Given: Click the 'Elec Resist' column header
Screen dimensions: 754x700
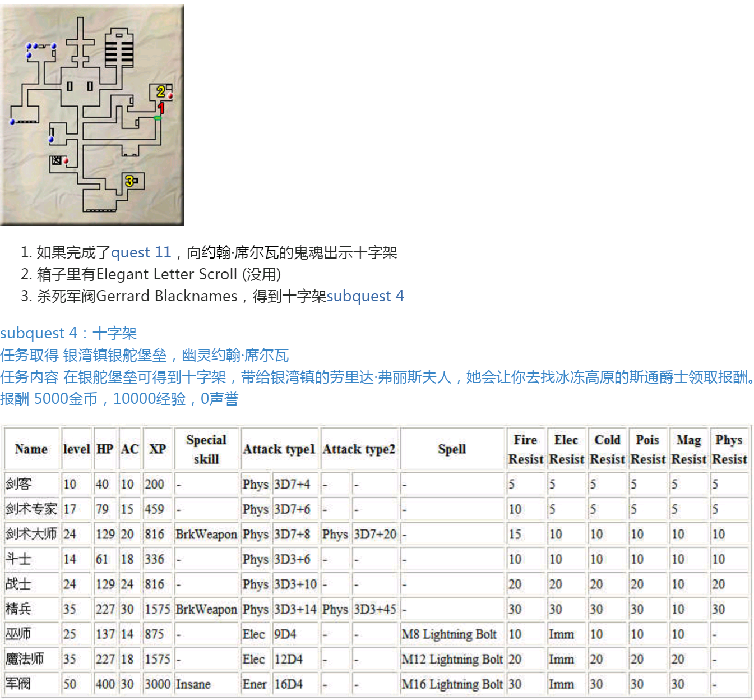Looking at the screenshot, I should click(x=567, y=449).
